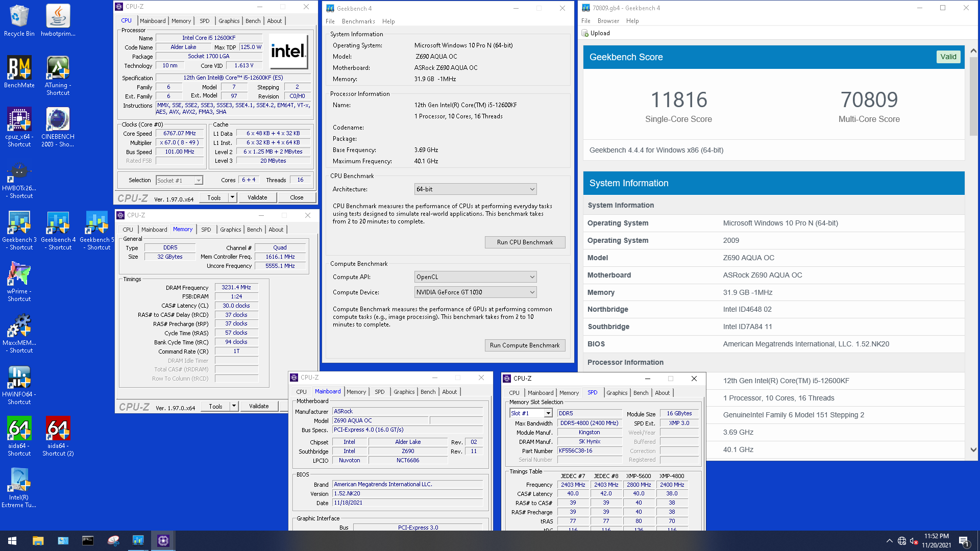980x551 pixels.
Task: Open the aida64 Shortcut (2) icon
Action: 58,436
